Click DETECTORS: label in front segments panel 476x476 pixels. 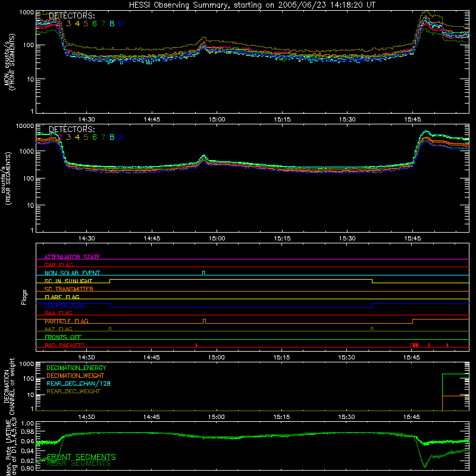[72, 16]
